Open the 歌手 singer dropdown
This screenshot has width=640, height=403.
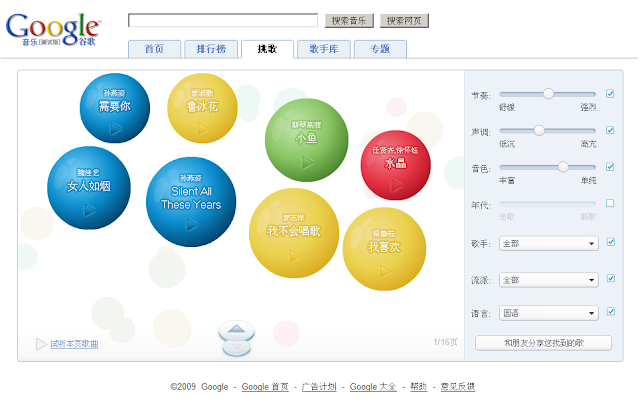[549, 243]
